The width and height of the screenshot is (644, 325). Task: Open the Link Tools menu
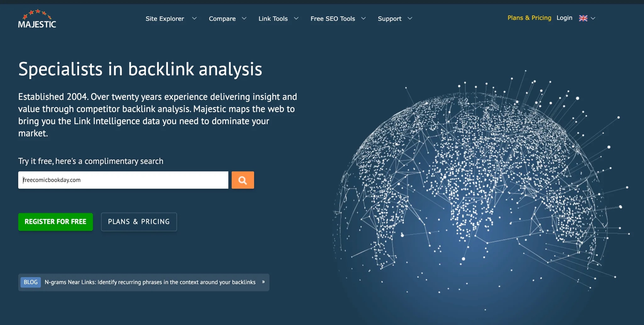pos(273,19)
